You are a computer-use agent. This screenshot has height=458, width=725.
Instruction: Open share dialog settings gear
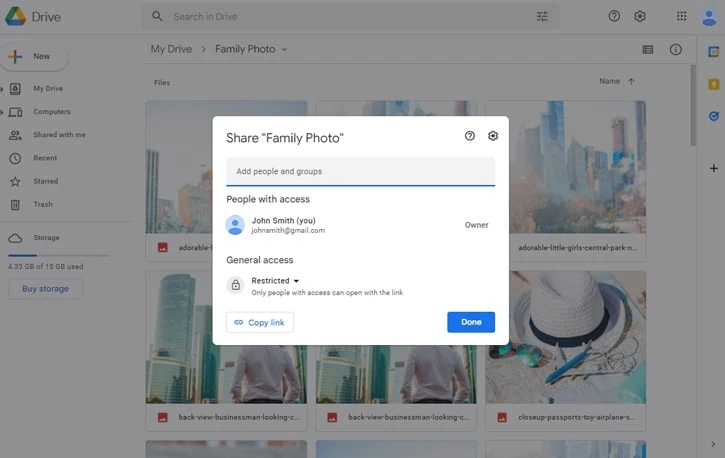pos(493,136)
